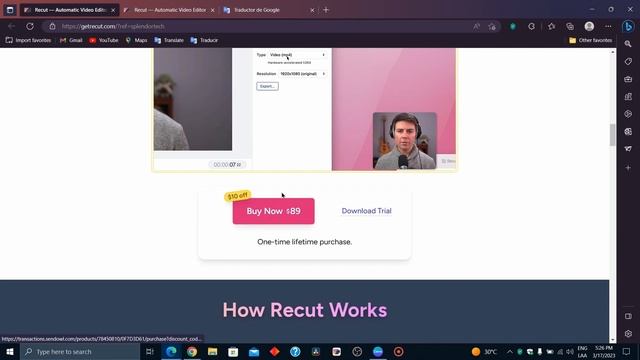The width and height of the screenshot is (640, 360).
Task: Open the Edge sidebar Outlook icon
Action: [x=628, y=131]
